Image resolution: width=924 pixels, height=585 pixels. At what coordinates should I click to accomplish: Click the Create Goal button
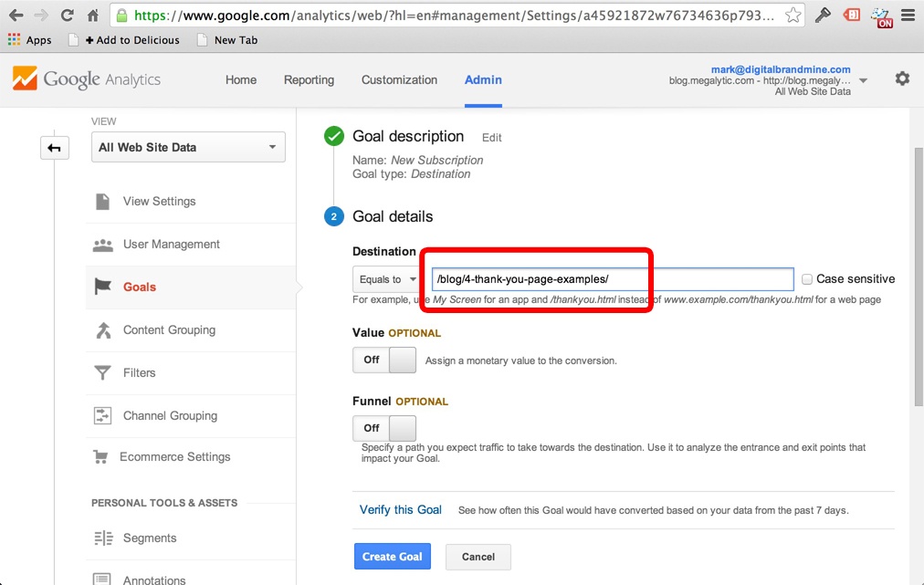(x=393, y=557)
